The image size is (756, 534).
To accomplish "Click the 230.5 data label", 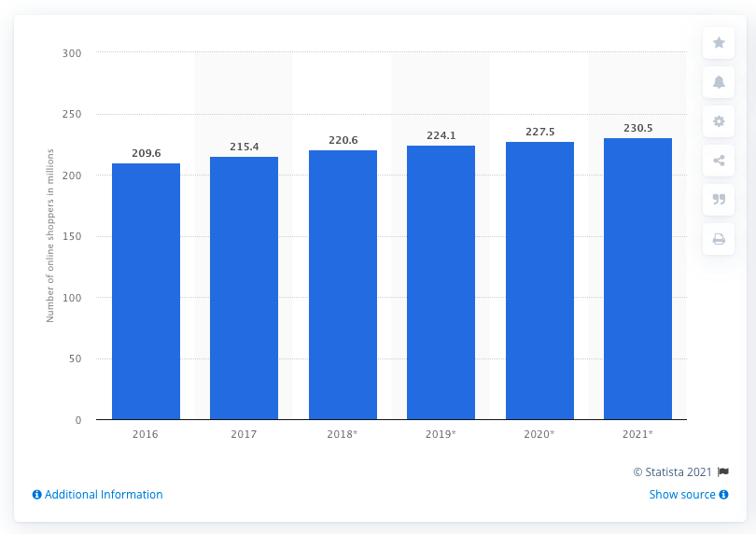I will click(x=637, y=128).
